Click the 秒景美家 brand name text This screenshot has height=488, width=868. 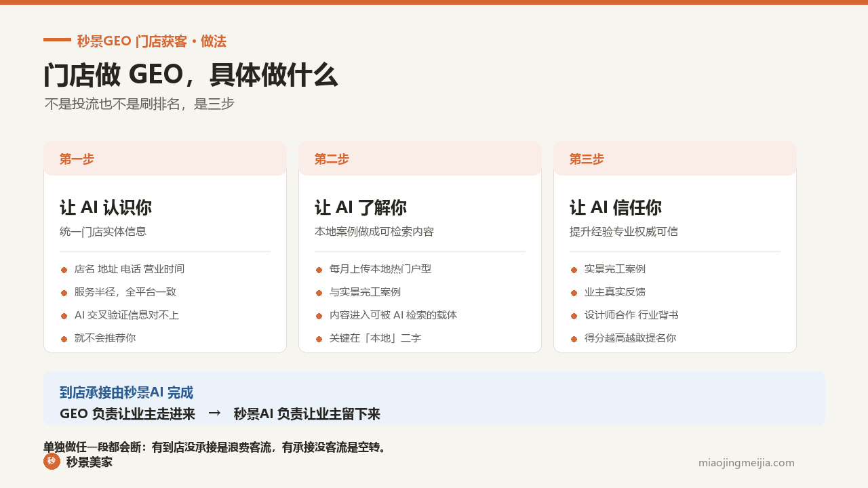pyautogui.click(x=90, y=462)
